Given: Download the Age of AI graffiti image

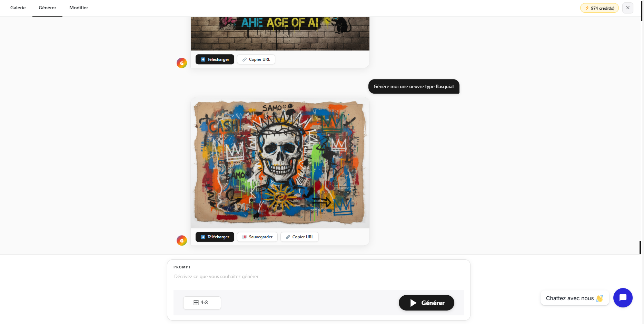Looking at the screenshot, I should pos(215,59).
